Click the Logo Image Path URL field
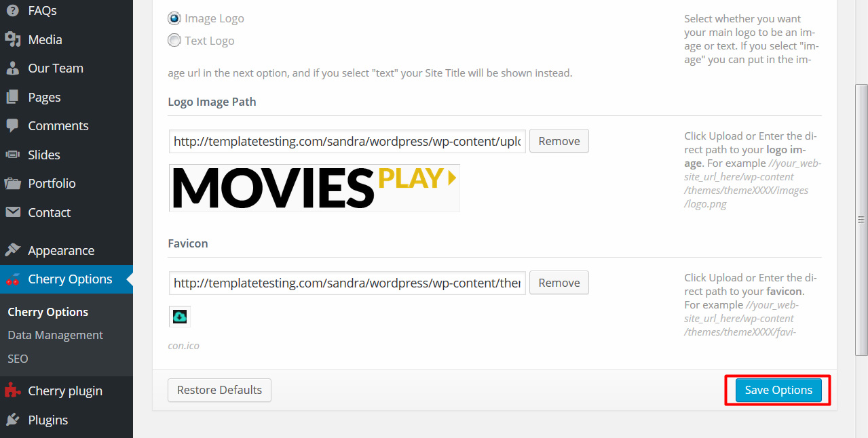Image resolution: width=868 pixels, height=438 pixels. click(347, 142)
